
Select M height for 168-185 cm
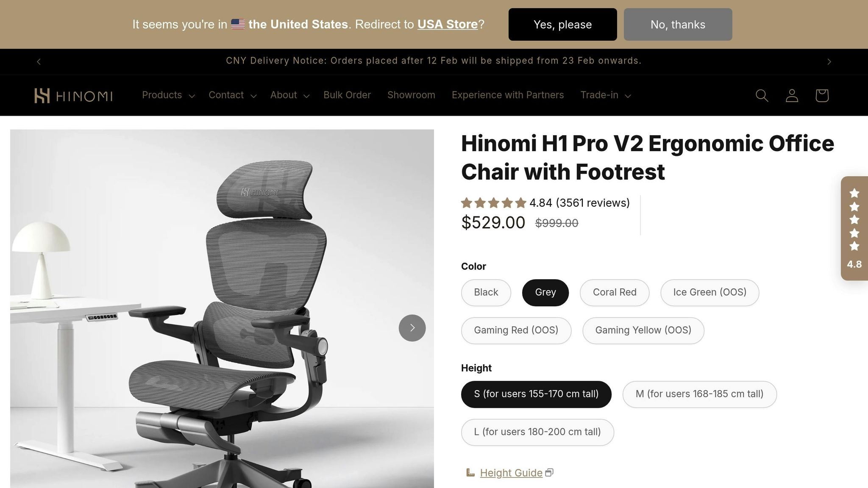[x=699, y=394]
